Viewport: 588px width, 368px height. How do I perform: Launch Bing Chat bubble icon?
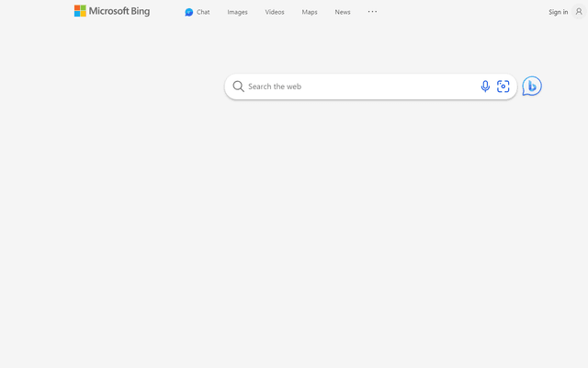532,86
